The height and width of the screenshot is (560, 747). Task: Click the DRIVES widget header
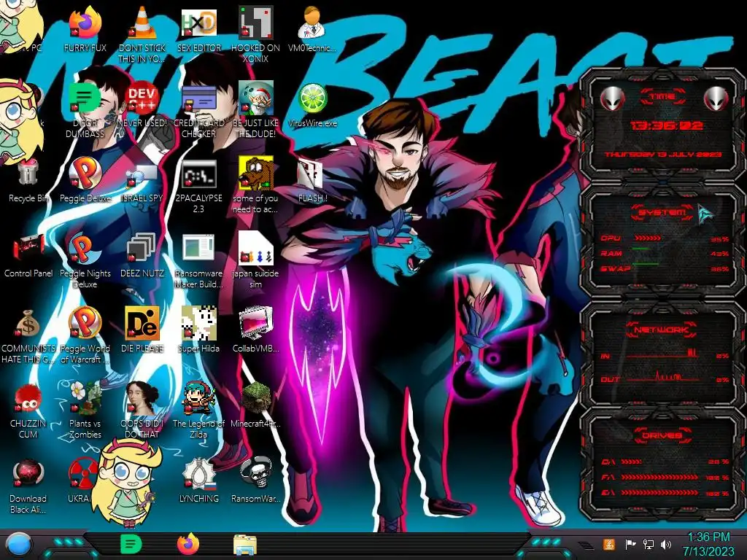[x=661, y=435]
